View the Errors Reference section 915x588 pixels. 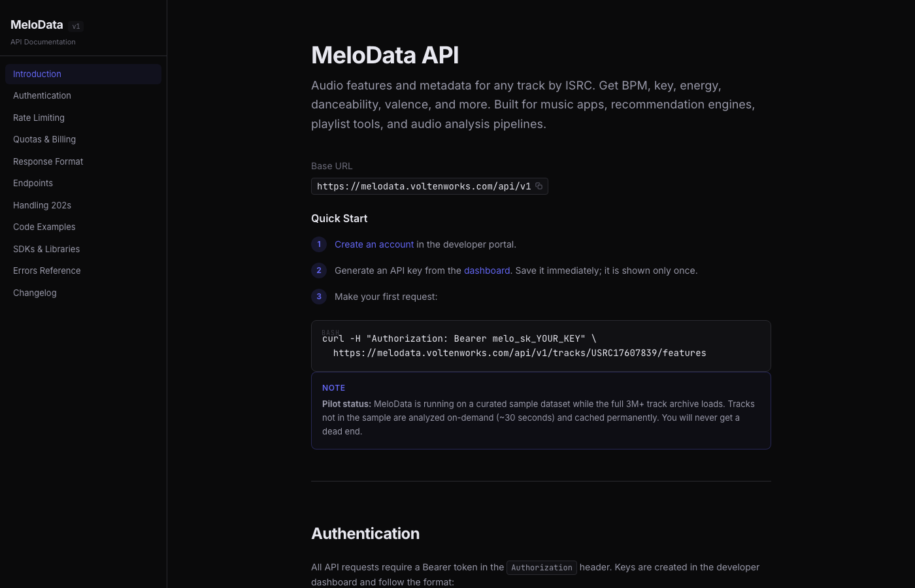click(46, 270)
